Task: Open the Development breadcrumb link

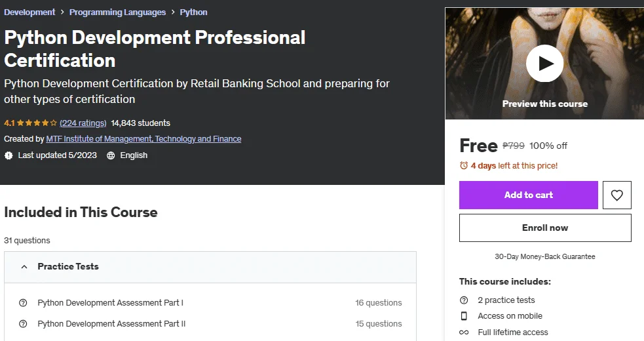Action: pyautogui.click(x=29, y=12)
